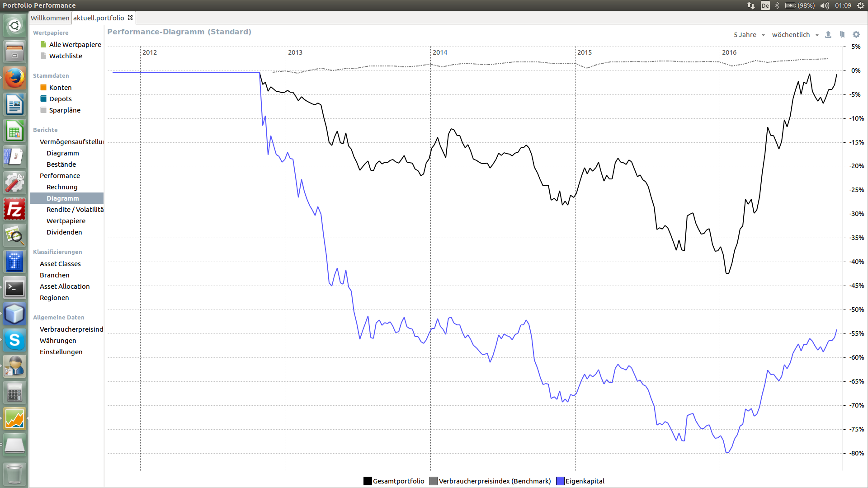Select Asset Allocation classification
868x488 pixels.
click(x=65, y=286)
